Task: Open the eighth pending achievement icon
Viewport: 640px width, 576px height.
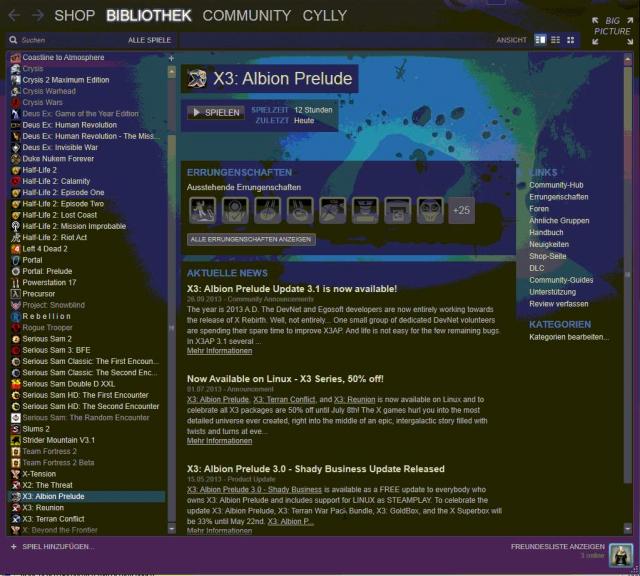Action: click(x=430, y=210)
